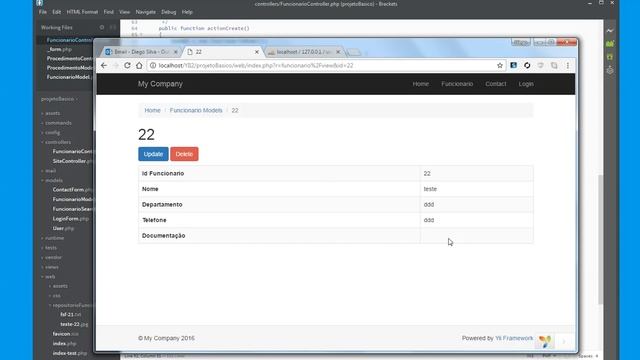The height and width of the screenshot is (360, 640).
Task: Go back in the browser history
Action: tap(104, 65)
